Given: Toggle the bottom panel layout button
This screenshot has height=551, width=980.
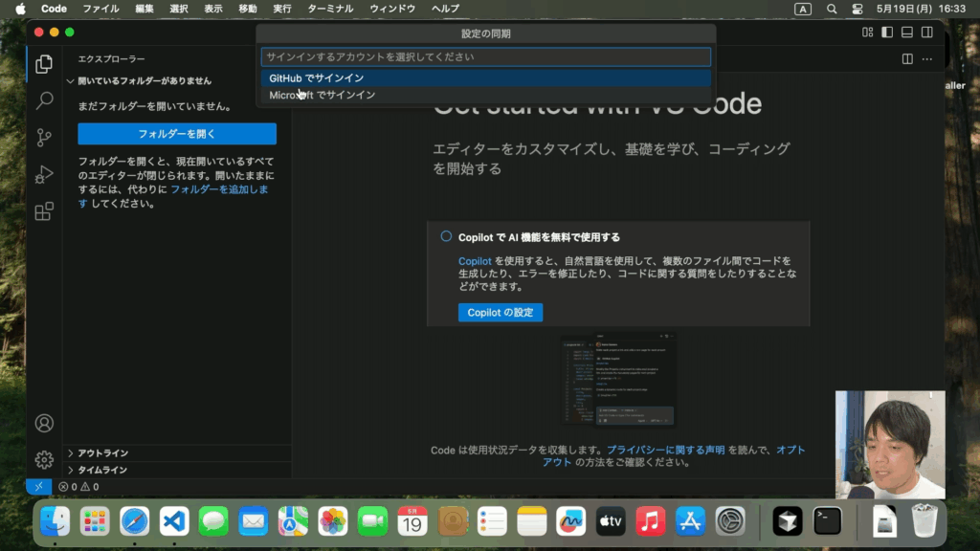Looking at the screenshot, I should point(907,33).
